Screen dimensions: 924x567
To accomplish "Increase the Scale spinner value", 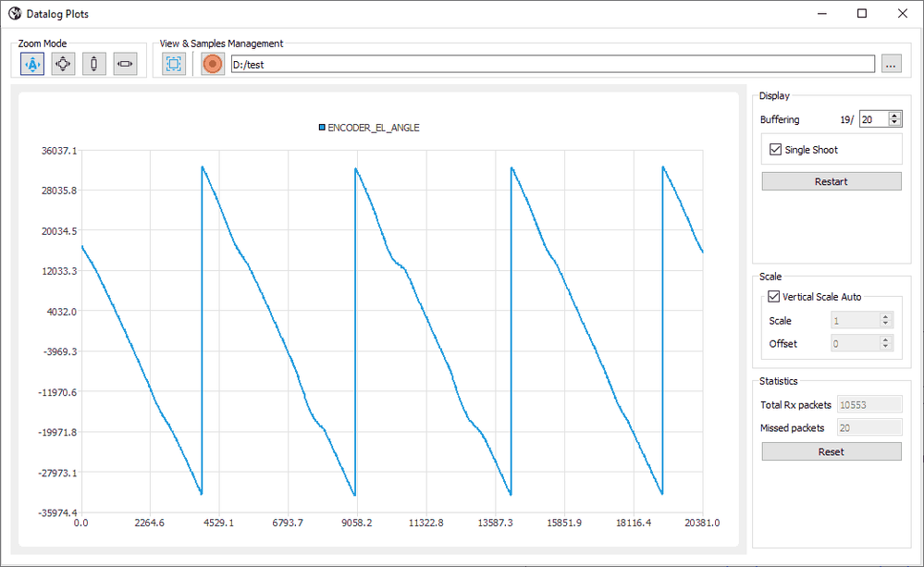I will 886,316.
